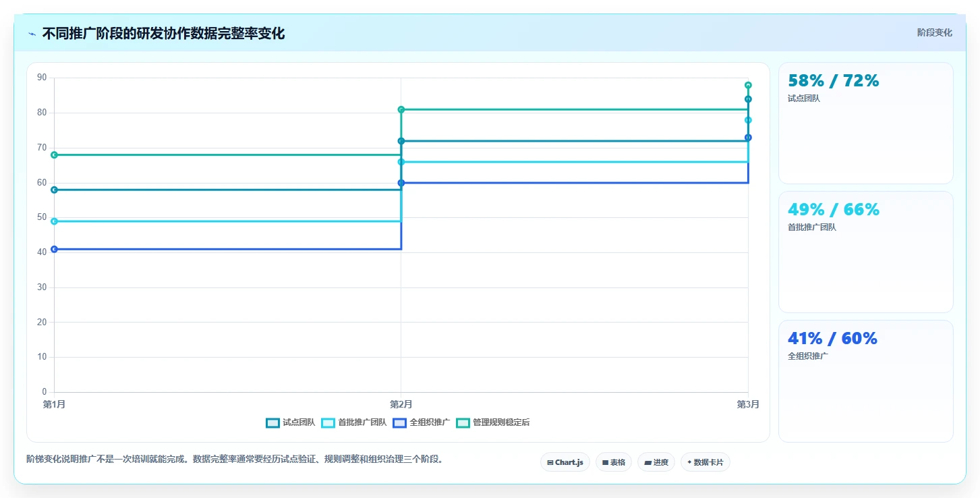
Task: Click the 管理规则稳定后 data point at 第2月 (81)
Action: tap(401, 109)
